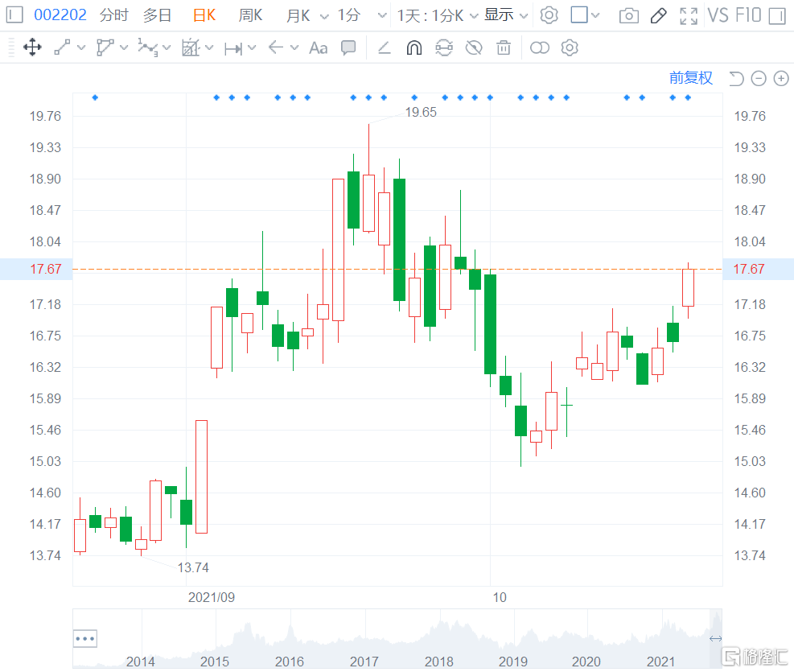Delete drawings with the trash icon
This screenshot has height=672, width=794.
(504, 48)
